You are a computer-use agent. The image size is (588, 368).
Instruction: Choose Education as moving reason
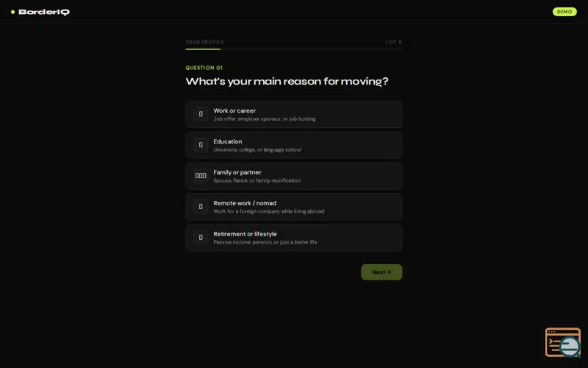pyautogui.click(x=293, y=145)
